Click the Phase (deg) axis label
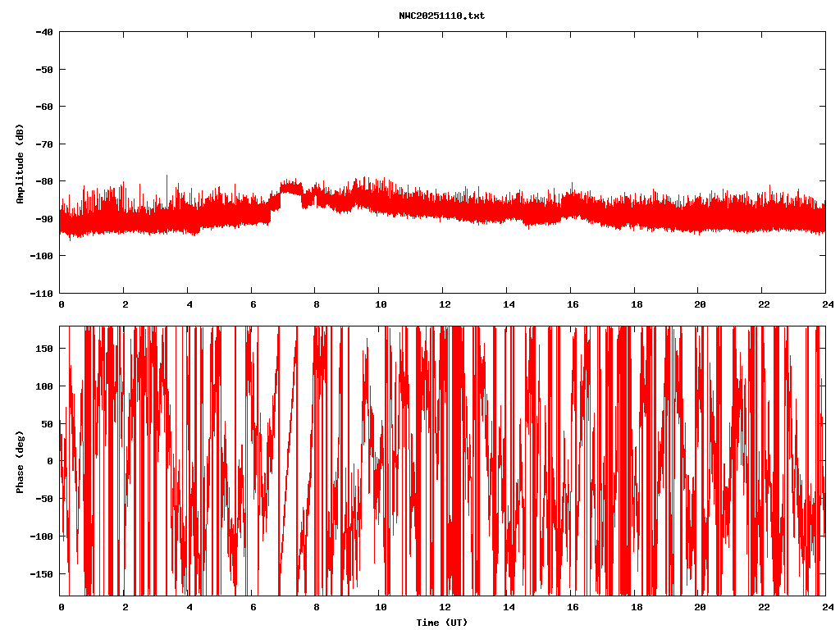Image resolution: width=840 pixels, height=630 pixels. tap(20, 461)
